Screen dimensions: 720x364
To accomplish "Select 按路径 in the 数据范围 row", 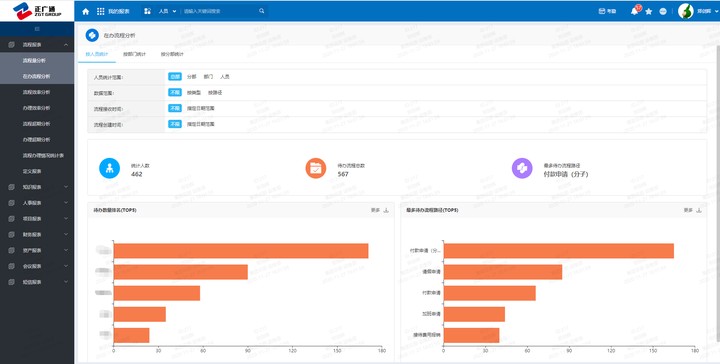I will 215,92.
